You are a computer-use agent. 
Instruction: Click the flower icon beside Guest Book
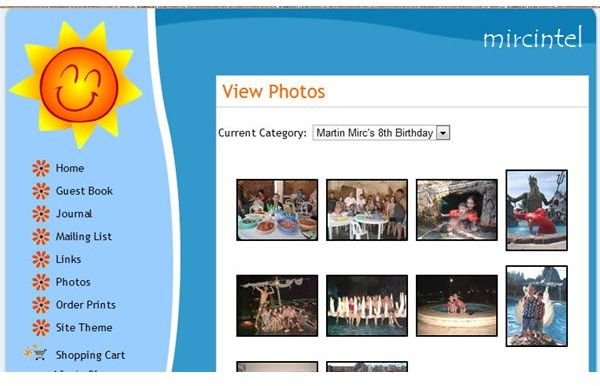click(x=41, y=191)
